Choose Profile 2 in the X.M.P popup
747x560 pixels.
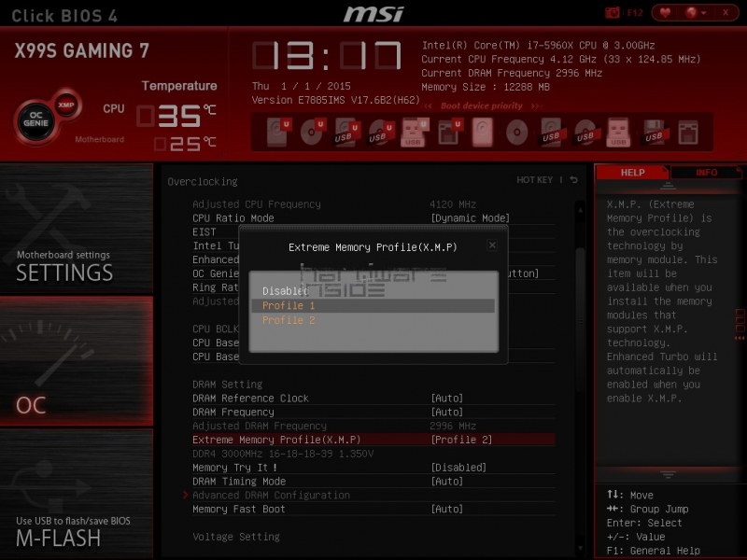(x=373, y=320)
